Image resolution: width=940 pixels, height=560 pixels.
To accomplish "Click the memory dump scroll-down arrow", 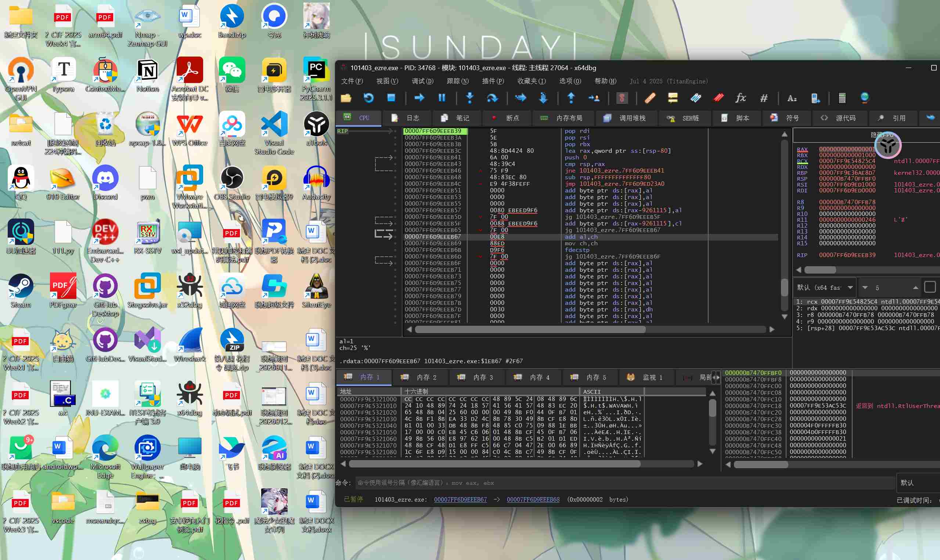I will pos(713,451).
